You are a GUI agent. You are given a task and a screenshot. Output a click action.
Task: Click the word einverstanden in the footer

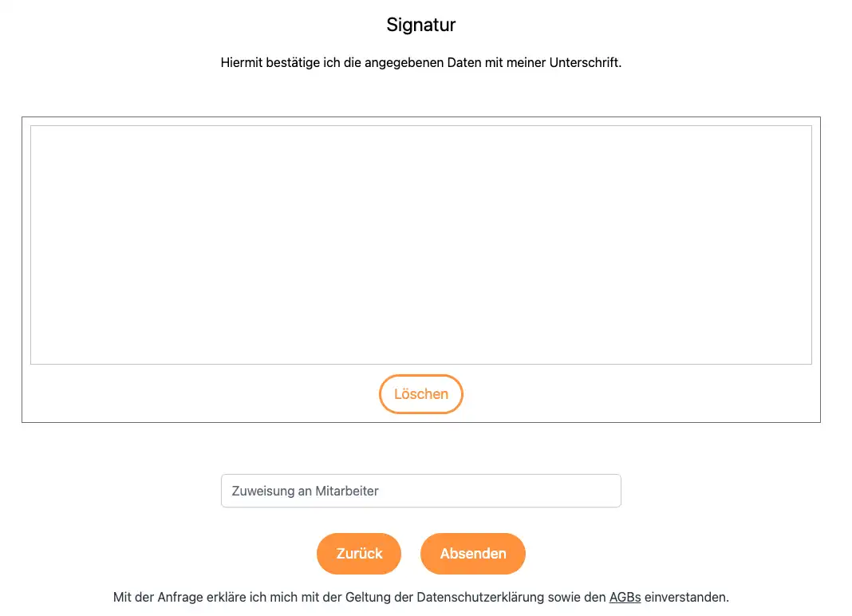tap(686, 597)
